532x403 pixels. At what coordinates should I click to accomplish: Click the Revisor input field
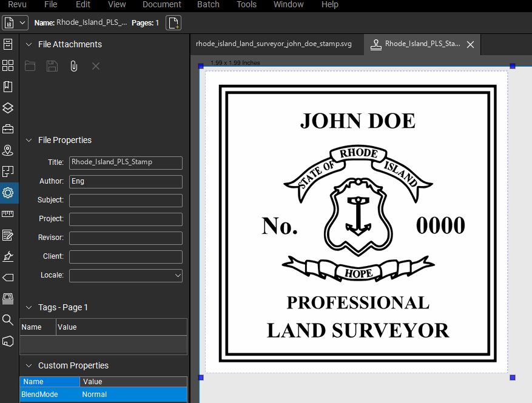[126, 238]
